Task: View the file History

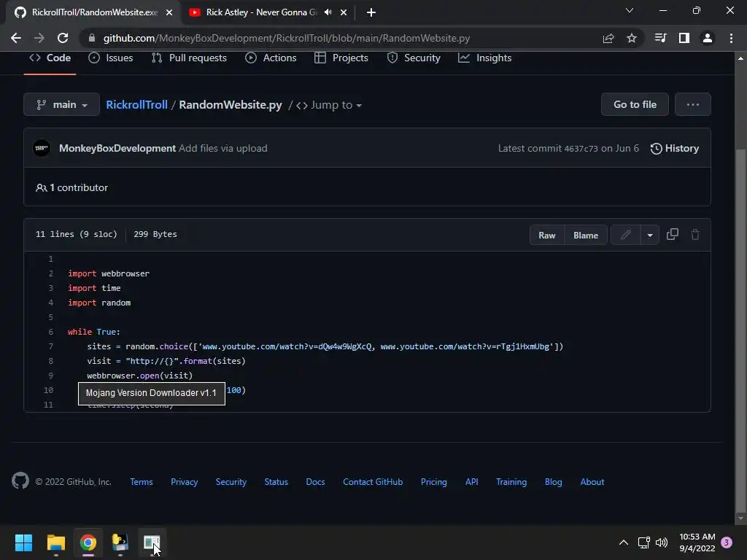Action: [675, 148]
